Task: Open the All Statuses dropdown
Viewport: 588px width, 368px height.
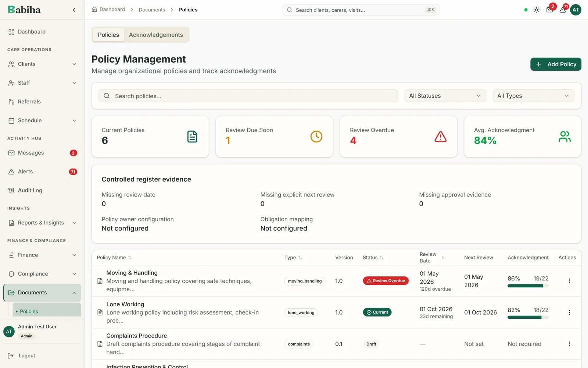Action: coord(445,96)
